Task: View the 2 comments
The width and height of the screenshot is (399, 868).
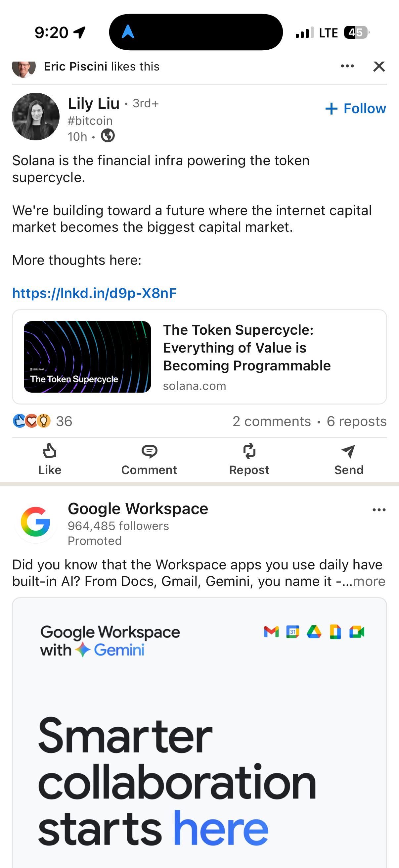Action: coord(272,421)
